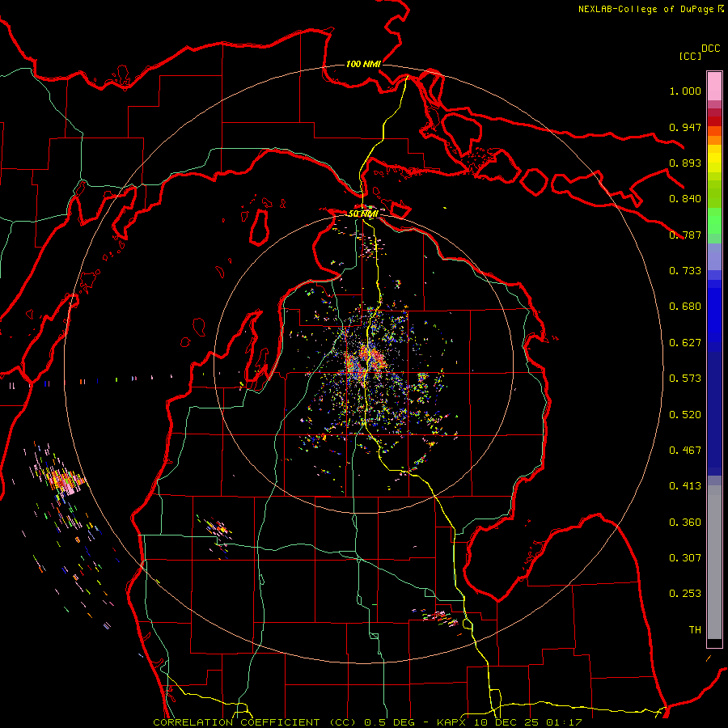Click the 0.627 scale value
The width and height of the screenshot is (728, 728).
click(x=685, y=343)
